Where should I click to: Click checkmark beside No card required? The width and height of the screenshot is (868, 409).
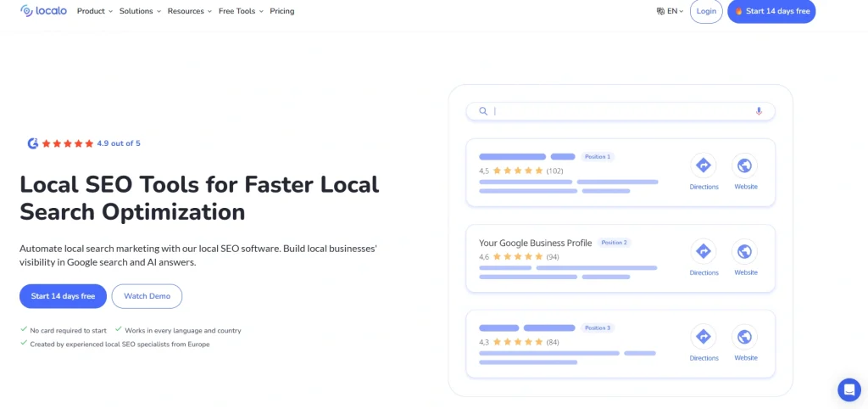(24, 329)
